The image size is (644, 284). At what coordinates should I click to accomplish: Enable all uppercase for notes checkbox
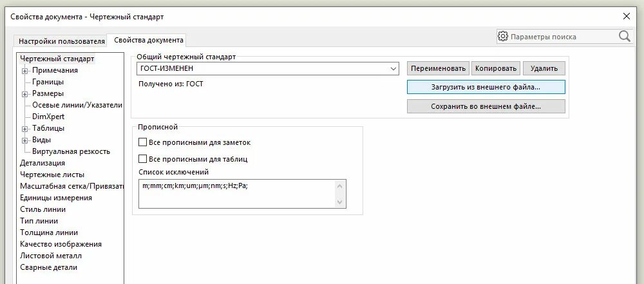[x=143, y=142]
